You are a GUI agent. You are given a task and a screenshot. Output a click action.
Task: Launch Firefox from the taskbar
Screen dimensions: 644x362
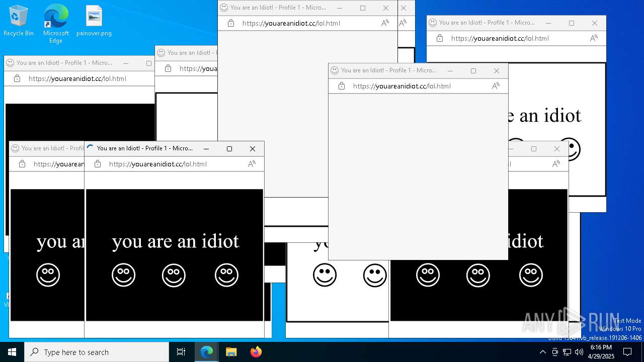click(x=256, y=352)
